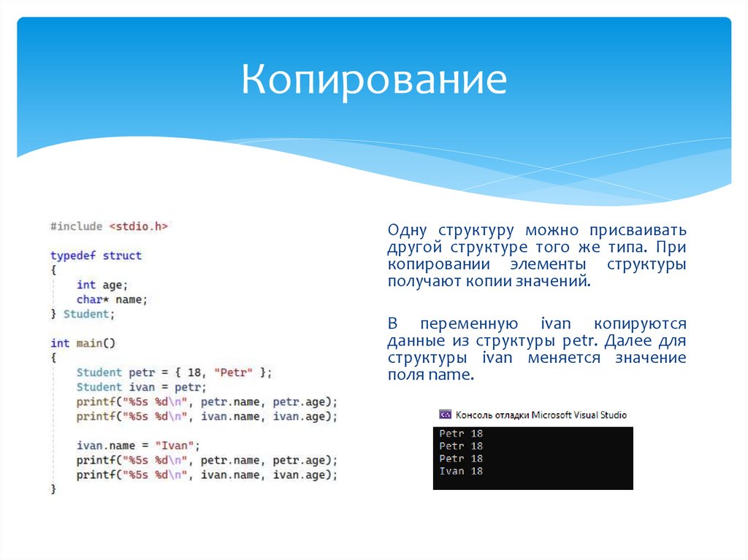Select the char* name field line
Viewport: 748px width, 560px height.
(112, 299)
